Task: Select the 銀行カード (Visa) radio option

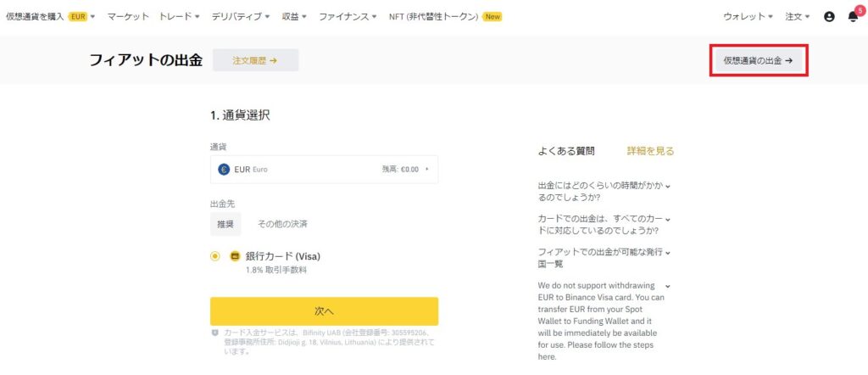Action: coord(214,256)
